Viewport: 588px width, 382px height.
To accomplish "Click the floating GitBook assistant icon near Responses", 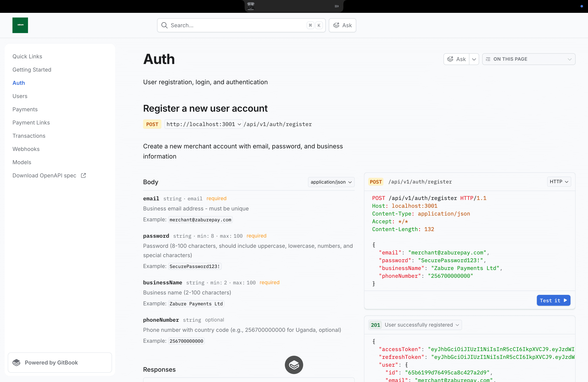I will pos(294,365).
